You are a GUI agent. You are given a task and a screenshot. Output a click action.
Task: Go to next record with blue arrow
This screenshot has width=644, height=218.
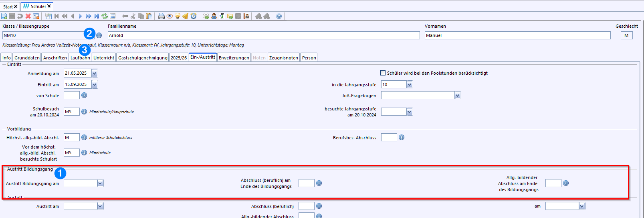click(x=80, y=16)
